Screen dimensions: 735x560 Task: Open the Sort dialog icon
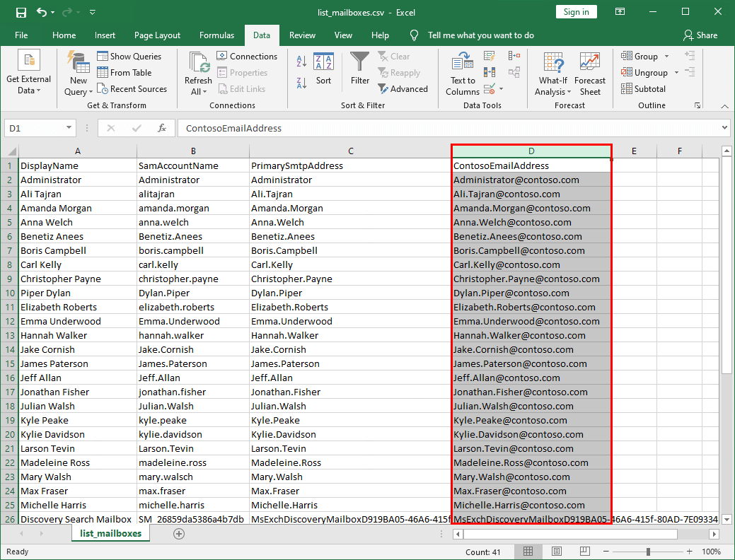coord(323,69)
